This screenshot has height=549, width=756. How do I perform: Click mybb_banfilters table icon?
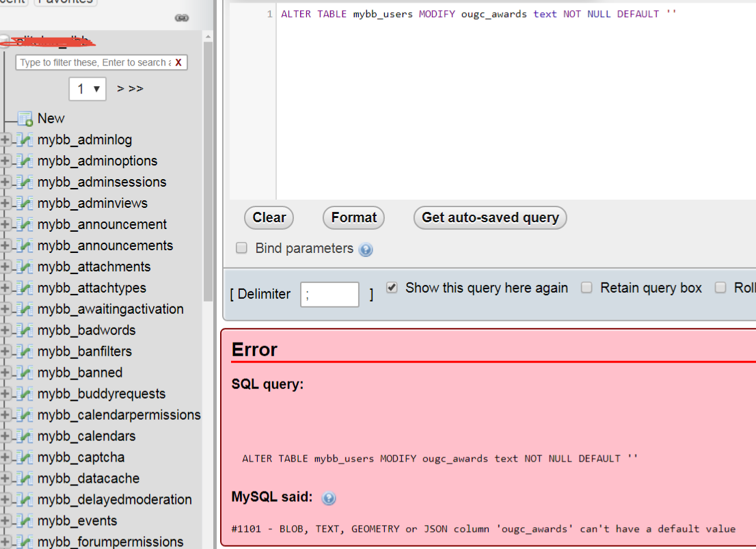click(25, 351)
